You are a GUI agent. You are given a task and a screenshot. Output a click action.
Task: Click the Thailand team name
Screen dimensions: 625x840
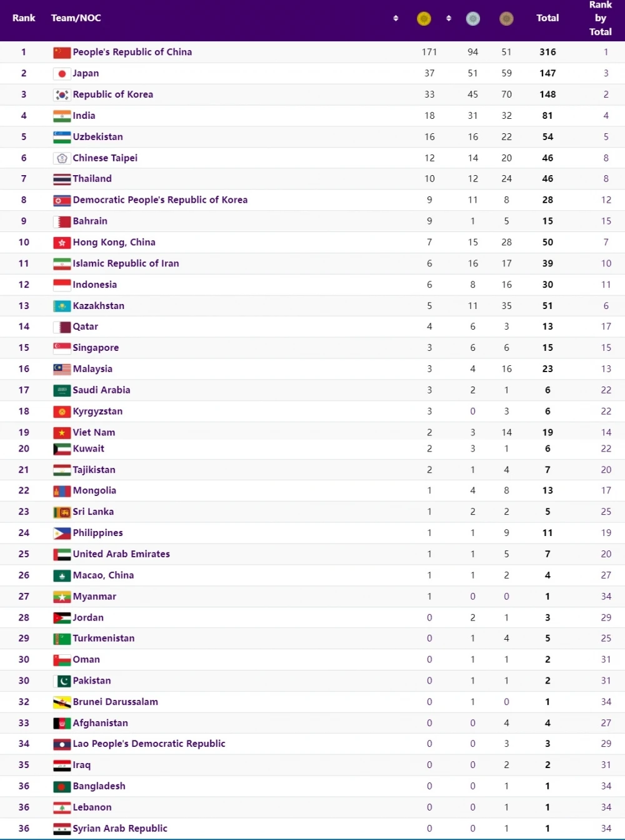pyautogui.click(x=92, y=179)
